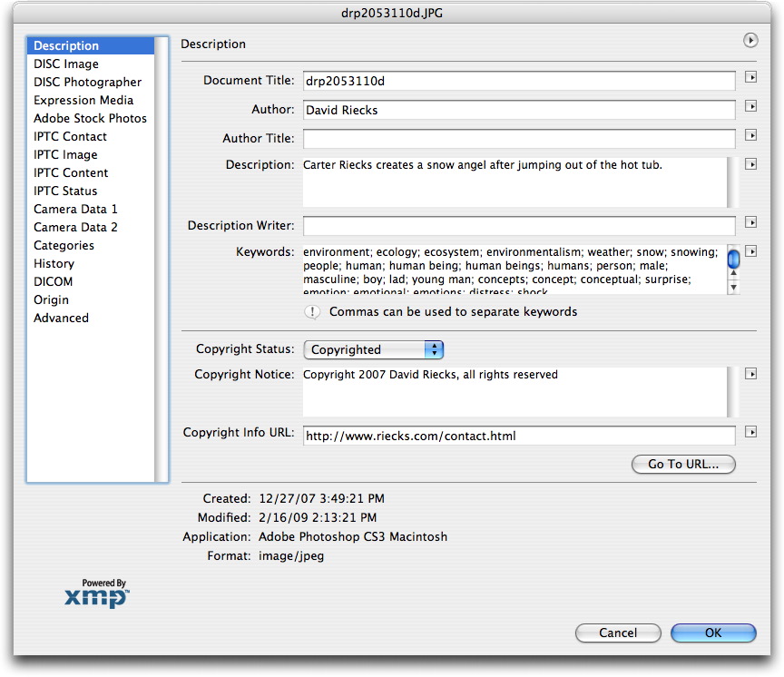Click the Cancel button
The height and width of the screenshot is (677, 784).
[x=618, y=633]
